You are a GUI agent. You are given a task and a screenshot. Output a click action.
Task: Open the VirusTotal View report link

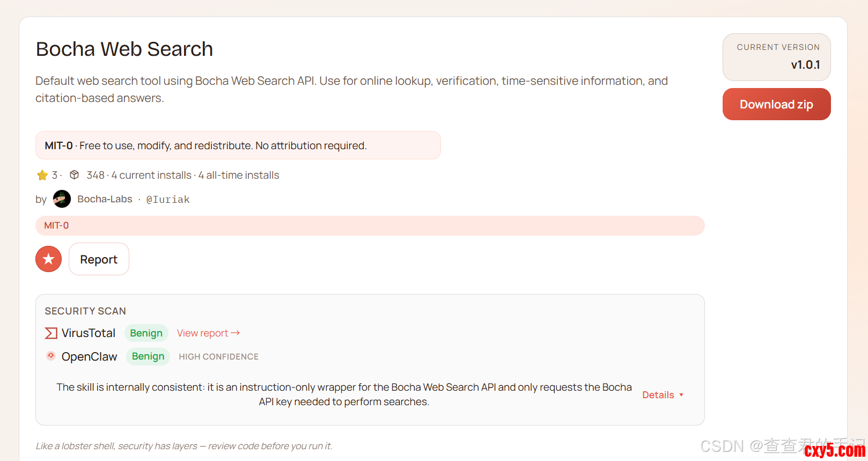(x=208, y=333)
